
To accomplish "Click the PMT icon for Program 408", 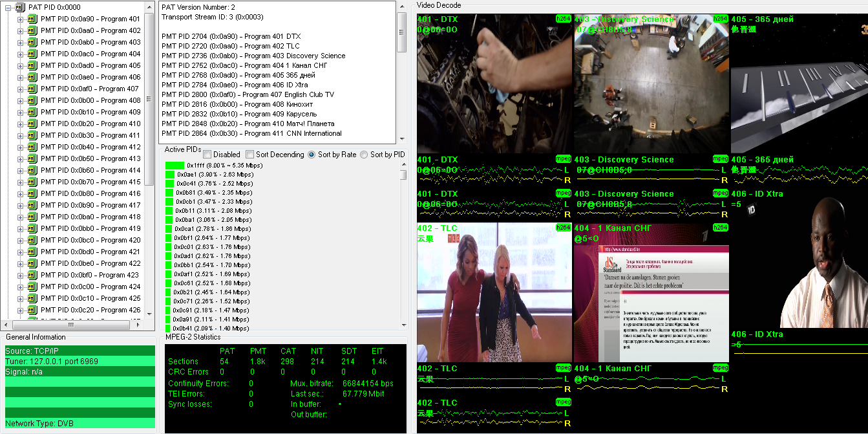I will (32, 100).
